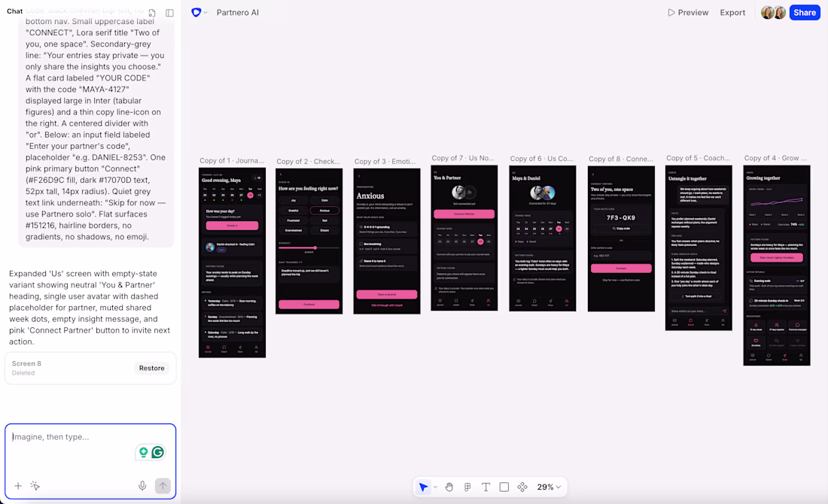Expand the logo menu chevron
The height and width of the screenshot is (504, 828).
(205, 13)
